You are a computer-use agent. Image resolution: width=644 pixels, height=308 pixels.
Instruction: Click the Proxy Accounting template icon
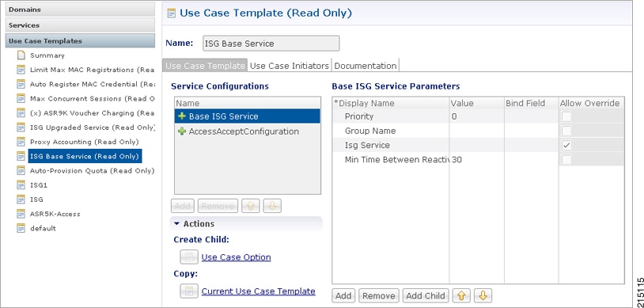point(21,142)
